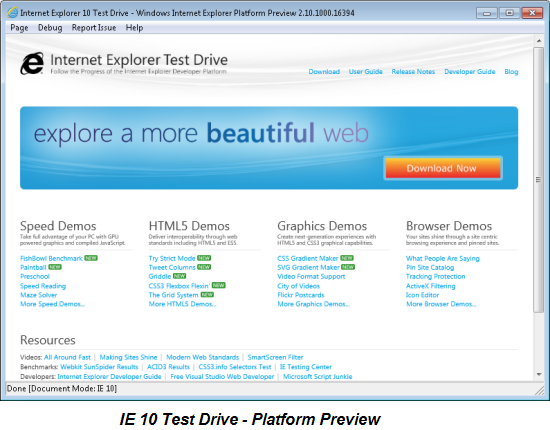The width and height of the screenshot is (550, 430).
Task: Open SVG Gradient Maker demo
Action: [x=308, y=268]
